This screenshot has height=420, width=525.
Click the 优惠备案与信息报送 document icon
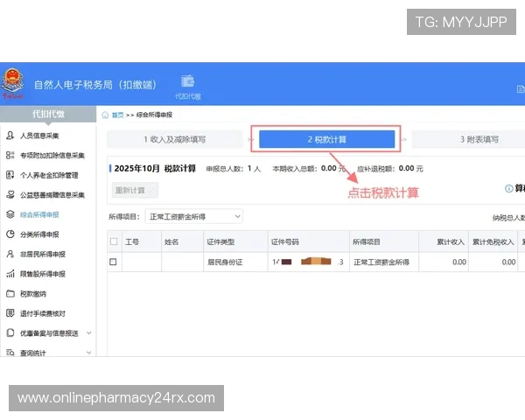10,332
